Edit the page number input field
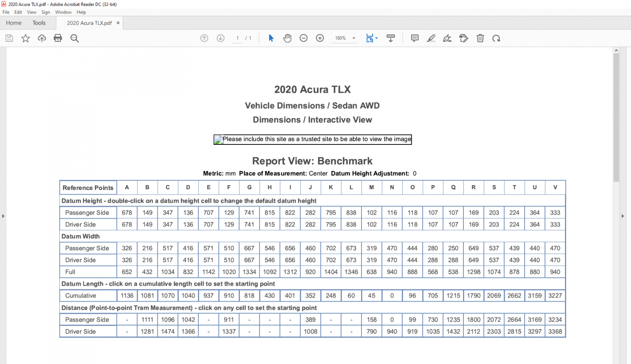This screenshot has height=364, width=631. coord(237,38)
